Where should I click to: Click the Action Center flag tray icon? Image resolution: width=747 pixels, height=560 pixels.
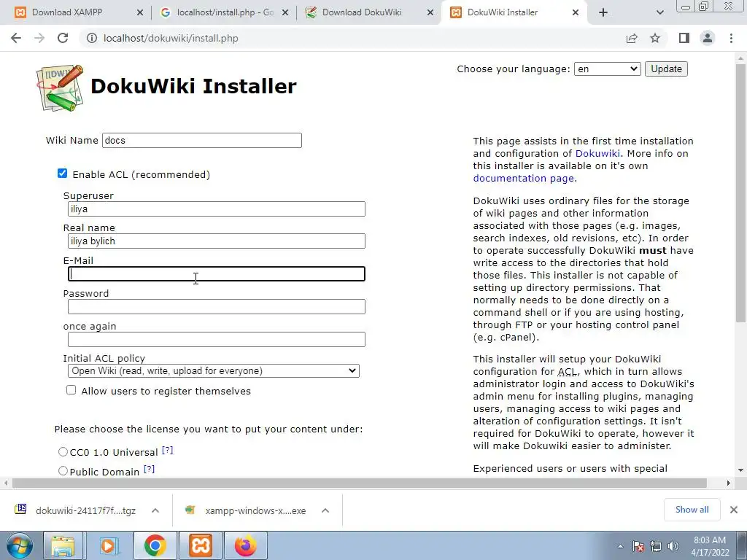point(638,546)
